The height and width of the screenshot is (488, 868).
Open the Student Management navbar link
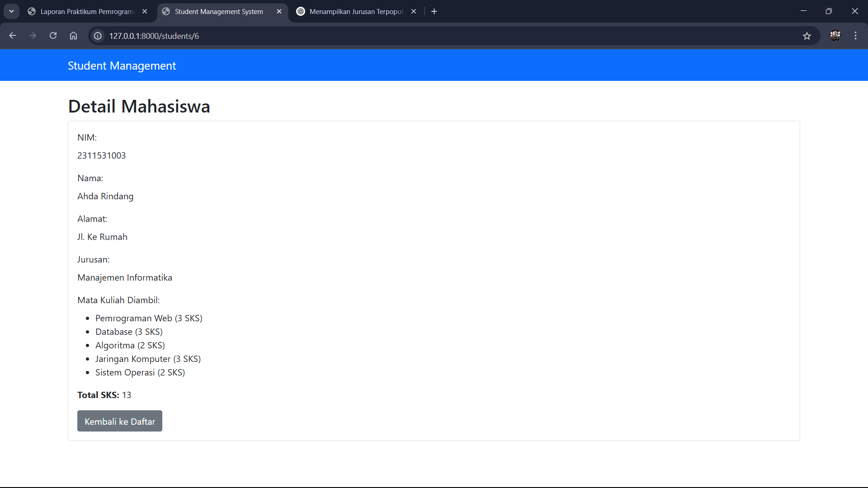tap(122, 66)
